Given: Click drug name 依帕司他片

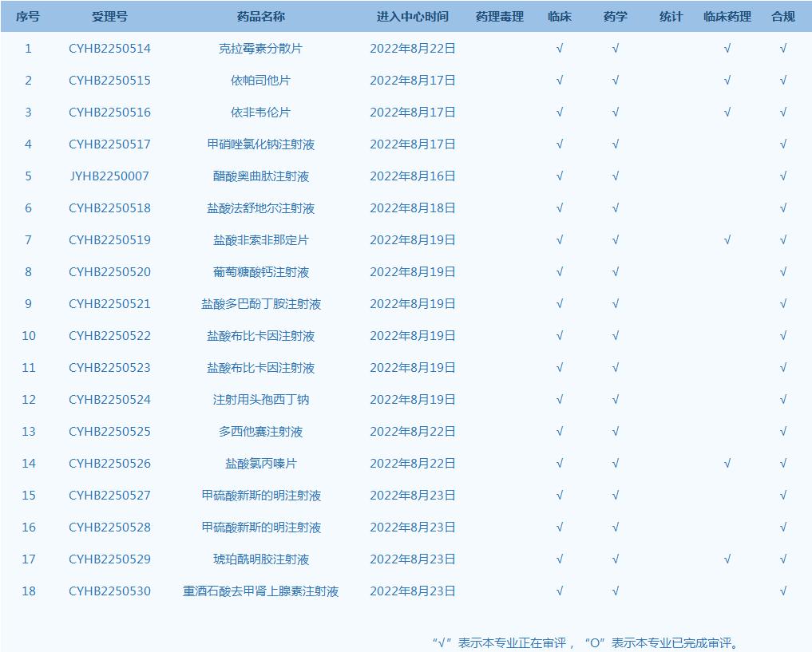Looking at the screenshot, I should (x=260, y=81).
